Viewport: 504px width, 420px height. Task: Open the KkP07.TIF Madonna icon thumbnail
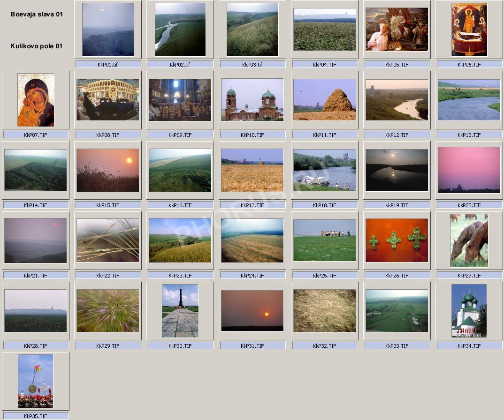(36, 100)
